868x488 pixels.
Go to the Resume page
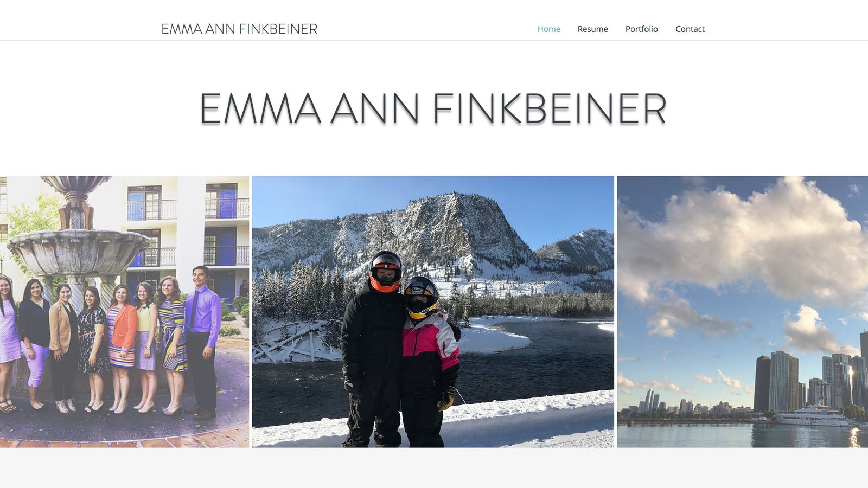tap(592, 29)
